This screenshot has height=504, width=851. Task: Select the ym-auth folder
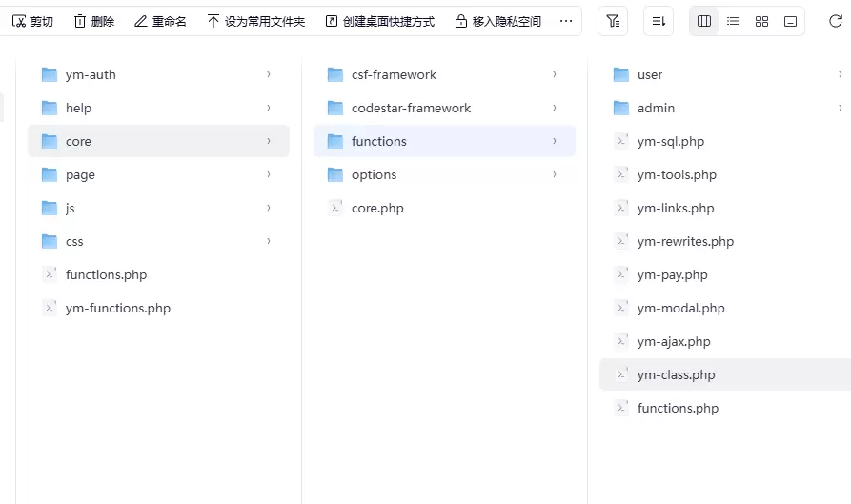click(158, 74)
